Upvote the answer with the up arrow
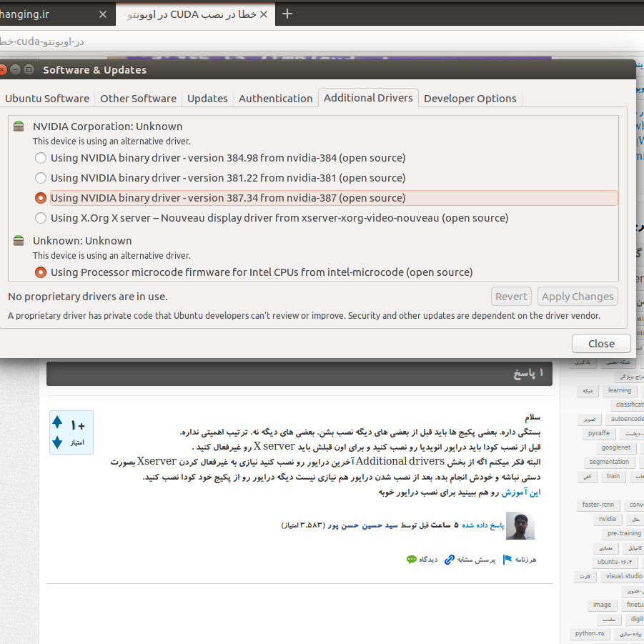Viewport: 644px width, 644px height. [57, 422]
